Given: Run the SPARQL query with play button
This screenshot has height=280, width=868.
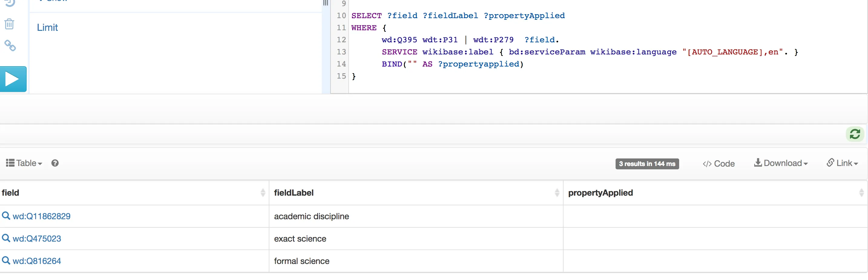Looking at the screenshot, I should (13, 79).
